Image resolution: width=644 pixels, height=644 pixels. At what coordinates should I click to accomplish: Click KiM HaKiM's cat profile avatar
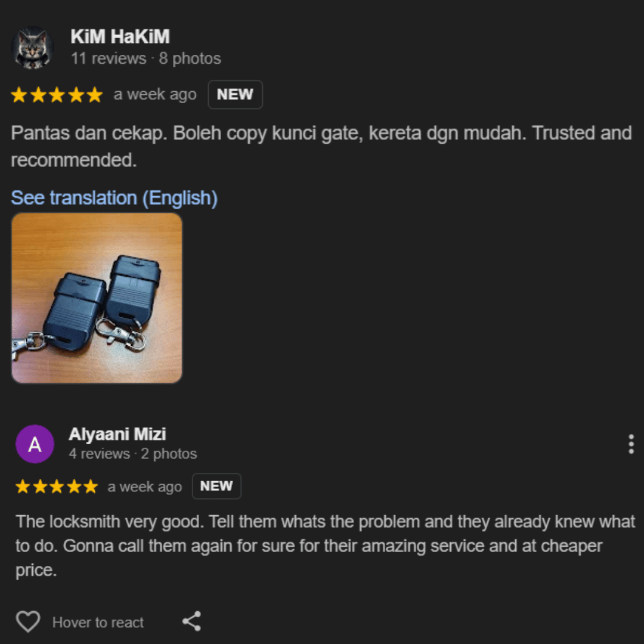coord(32,47)
